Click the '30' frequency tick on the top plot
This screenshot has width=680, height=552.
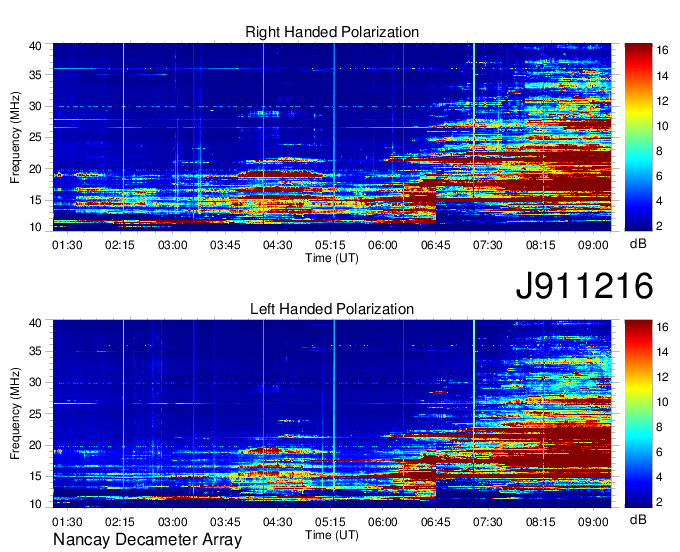tap(36, 106)
